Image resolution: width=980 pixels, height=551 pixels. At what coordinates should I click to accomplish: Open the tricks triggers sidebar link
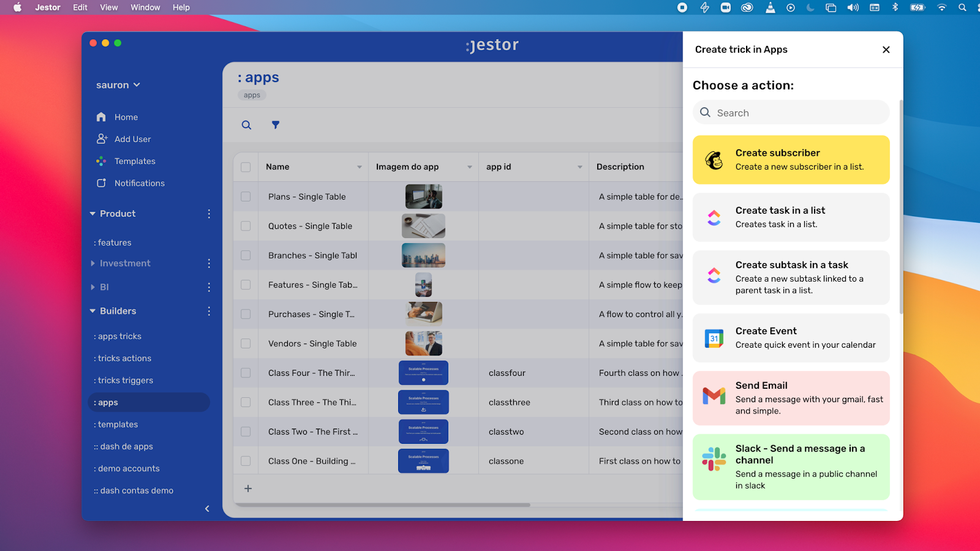coord(124,380)
